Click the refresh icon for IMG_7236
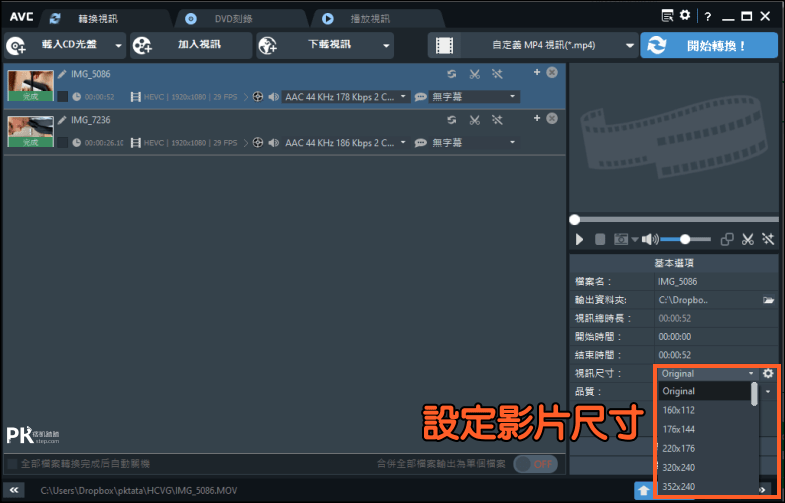Image resolution: width=785 pixels, height=503 pixels. pos(452,120)
